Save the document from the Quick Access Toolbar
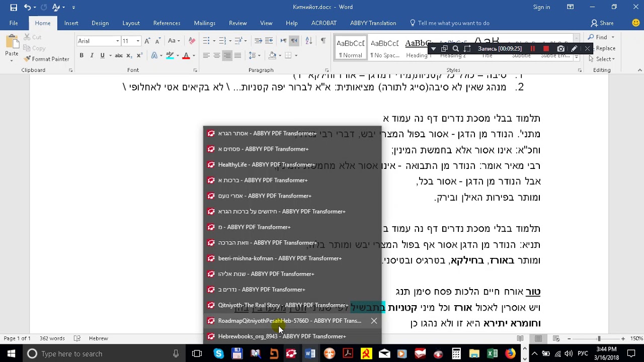The height and width of the screenshot is (362, 644). pyautogui.click(x=14, y=7)
